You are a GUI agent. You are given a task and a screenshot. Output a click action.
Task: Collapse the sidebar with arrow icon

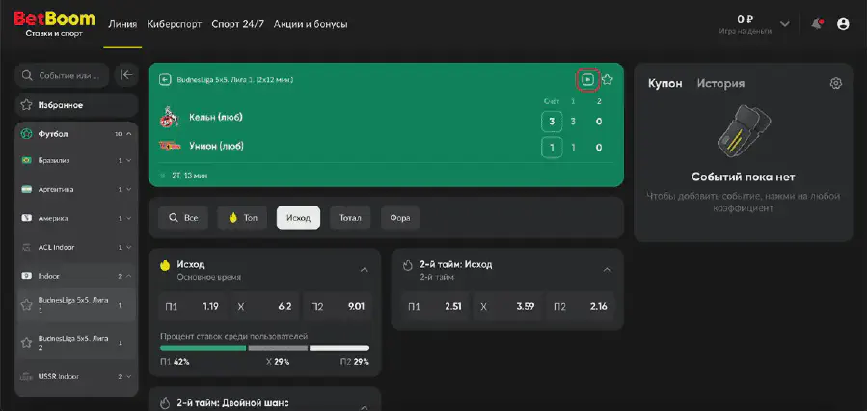[126, 75]
